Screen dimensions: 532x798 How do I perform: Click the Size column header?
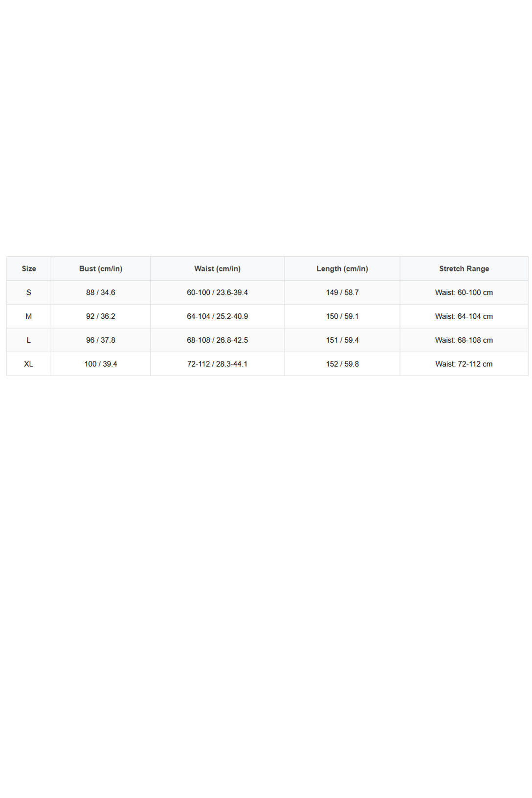click(x=29, y=268)
